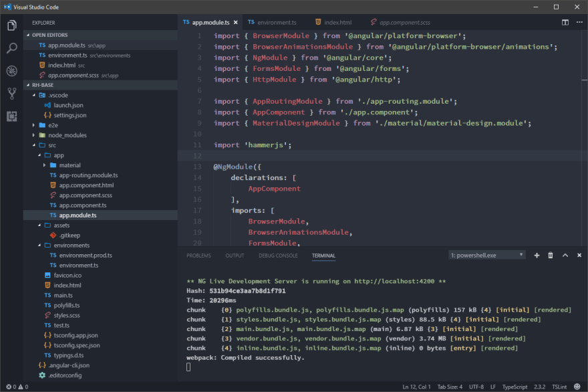
Task: Collapse the .vscode folder
Action: click(34, 96)
